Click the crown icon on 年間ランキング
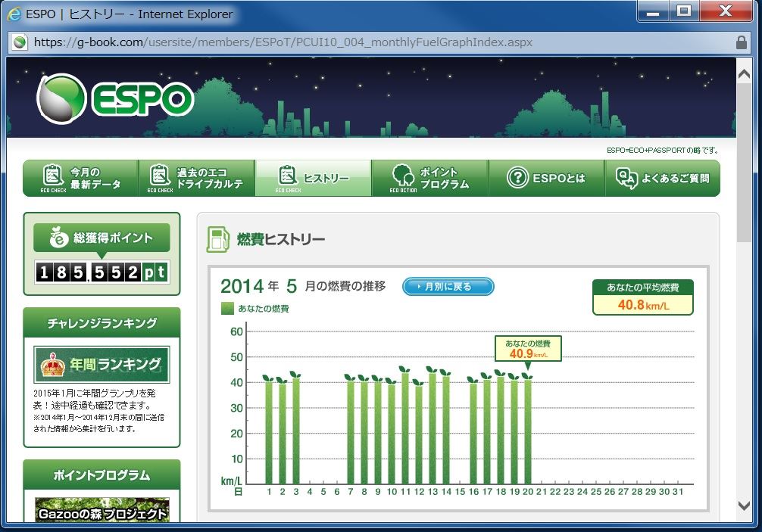Viewport: 762px width, 532px height. (x=54, y=365)
